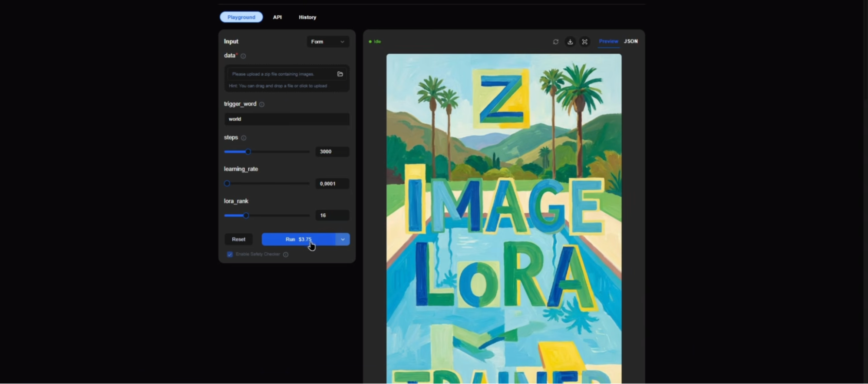This screenshot has width=868, height=384.
Task: Open the History tab
Action: (307, 17)
